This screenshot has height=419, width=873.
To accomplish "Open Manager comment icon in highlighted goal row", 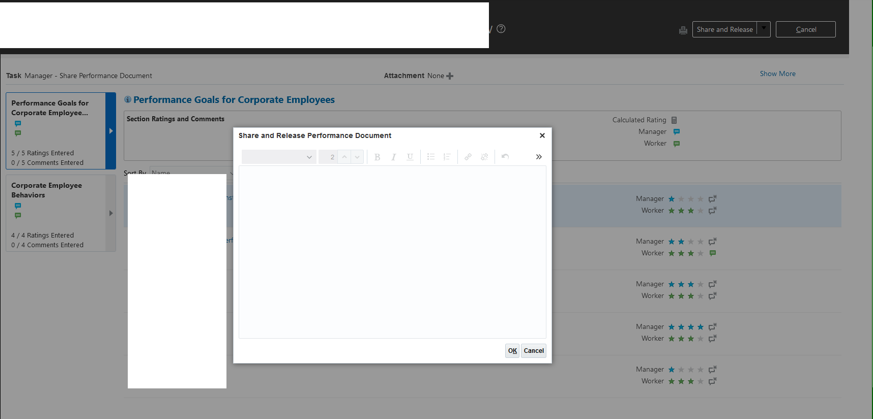I will [712, 199].
